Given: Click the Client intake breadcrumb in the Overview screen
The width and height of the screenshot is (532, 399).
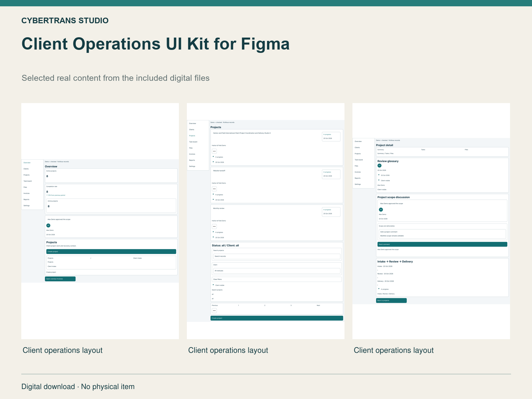Looking at the screenshot, I should tap(137, 258).
